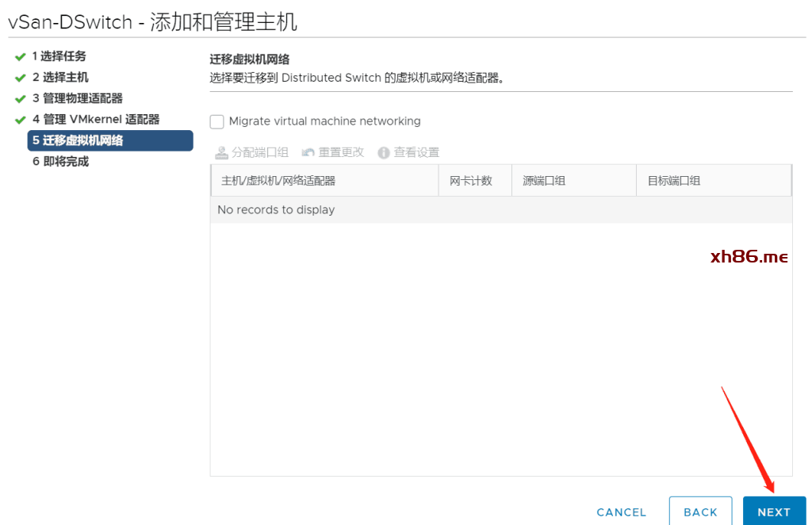Viewport: 812px width, 525px height.
Task: Click green checkmark beside step 1
Action: [21, 57]
